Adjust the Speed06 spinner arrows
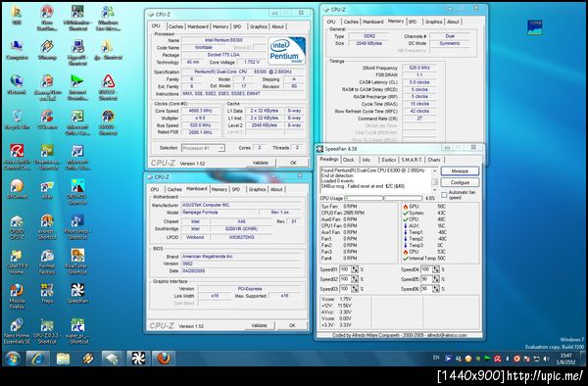This screenshot has height=386, width=588. pyautogui.click(x=435, y=289)
